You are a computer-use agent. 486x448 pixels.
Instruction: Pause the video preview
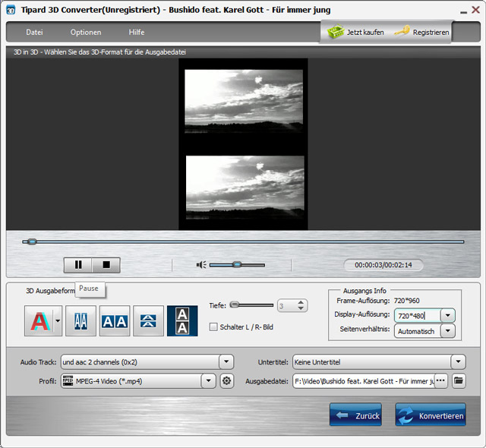tap(78, 265)
